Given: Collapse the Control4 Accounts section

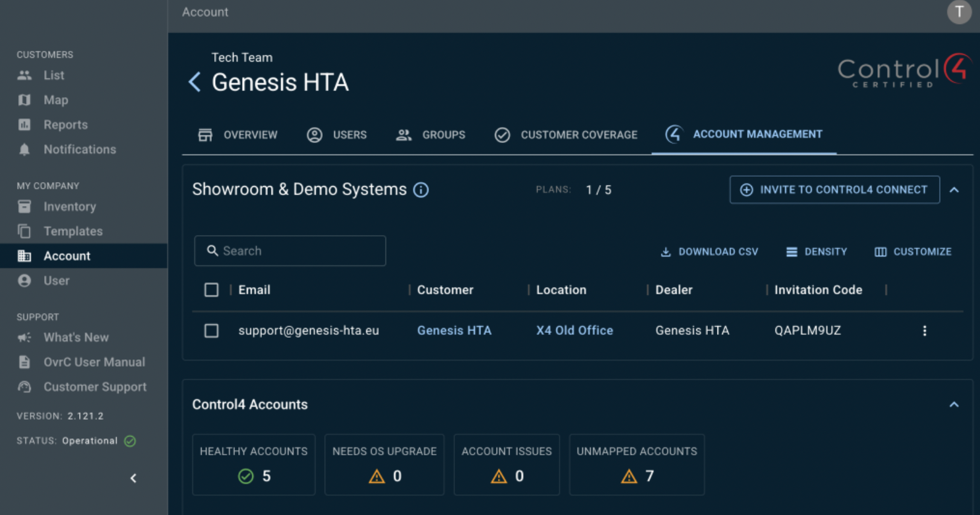Looking at the screenshot, I should click(x=954, y=405).
